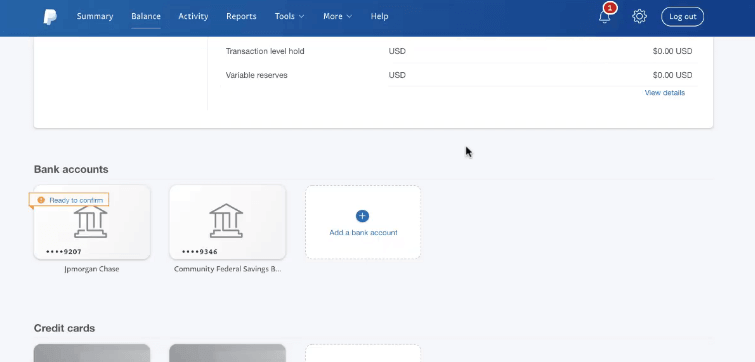Open the View details link

click(x=664, y=92)
